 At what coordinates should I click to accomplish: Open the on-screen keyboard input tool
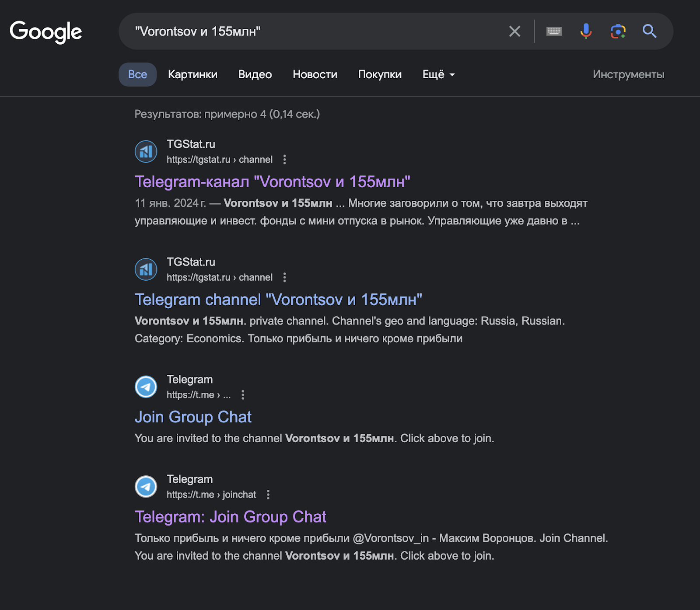click(x=554, y=31)
